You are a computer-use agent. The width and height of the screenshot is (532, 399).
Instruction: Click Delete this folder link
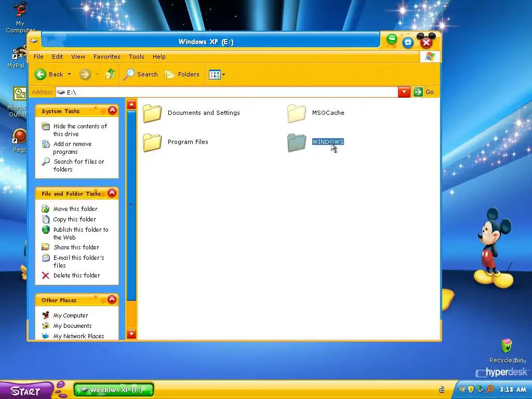click(x=77, y=275)
